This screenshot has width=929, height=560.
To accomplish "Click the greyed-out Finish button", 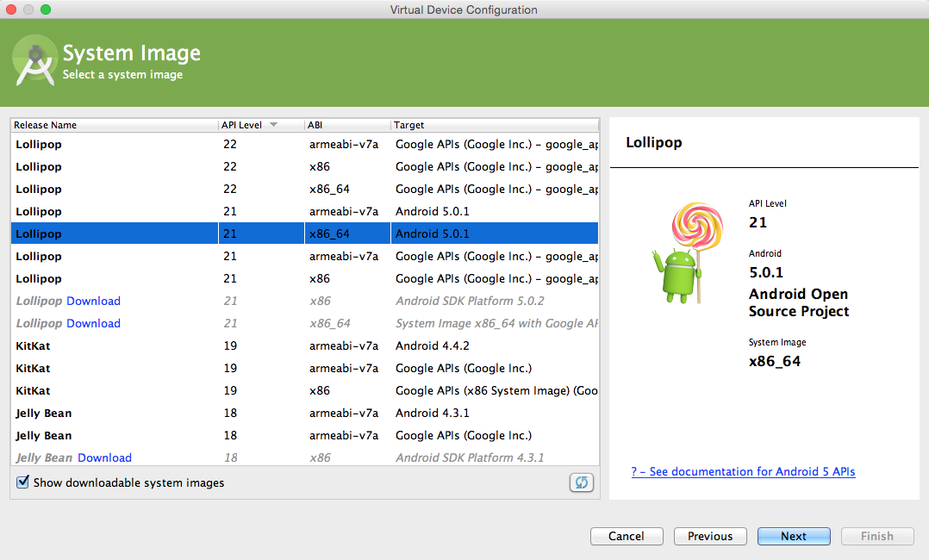I will tap(877, 536).
